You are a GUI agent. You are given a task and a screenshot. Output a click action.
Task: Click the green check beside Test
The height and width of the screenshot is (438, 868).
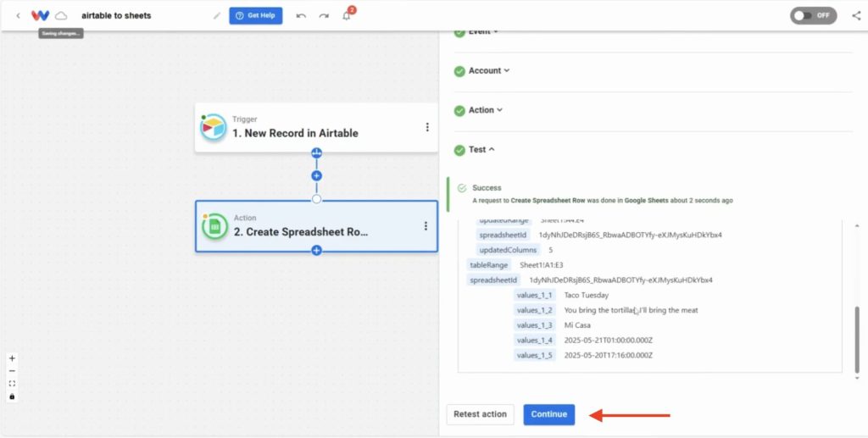(x=459, y=150)
